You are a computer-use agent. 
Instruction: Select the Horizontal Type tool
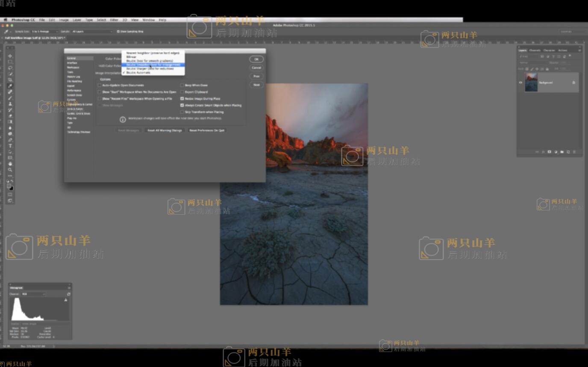pyautogui.click(x=10, y=146)
